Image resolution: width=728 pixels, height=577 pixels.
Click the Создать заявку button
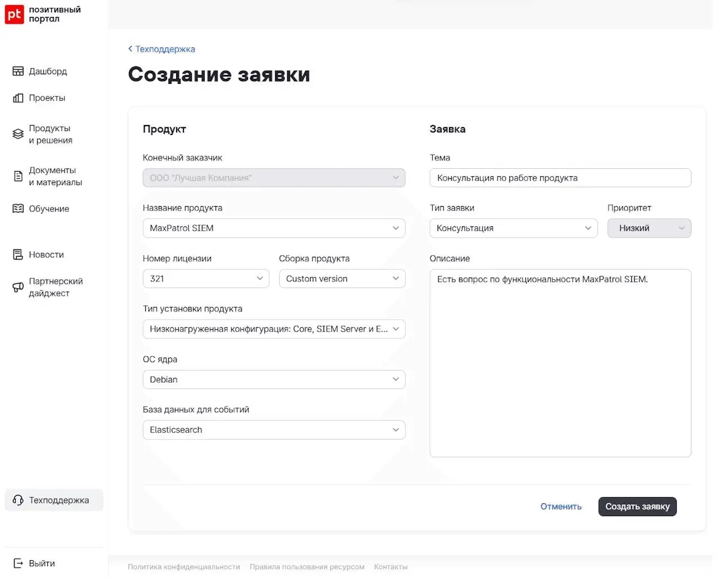click(637, 507)
